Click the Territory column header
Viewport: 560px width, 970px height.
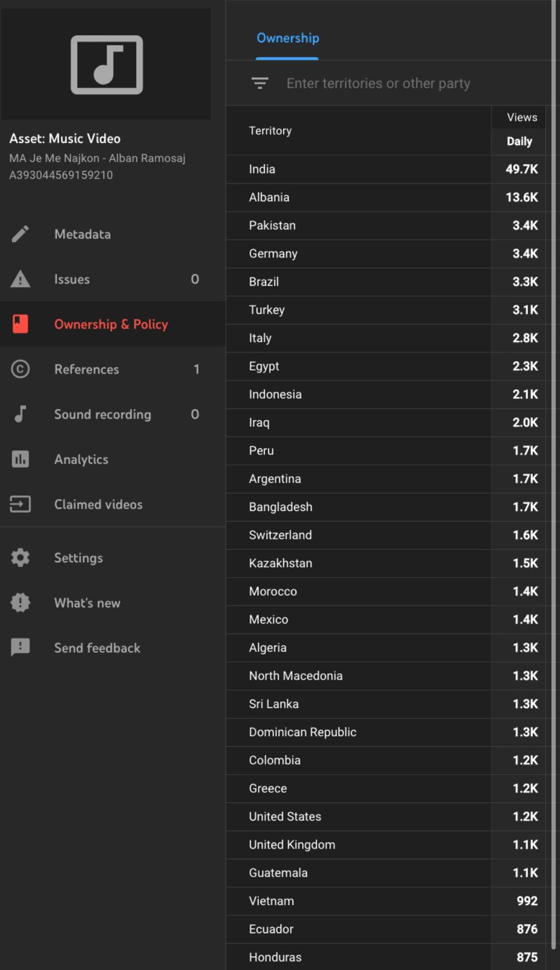click(x=270, y=131)
